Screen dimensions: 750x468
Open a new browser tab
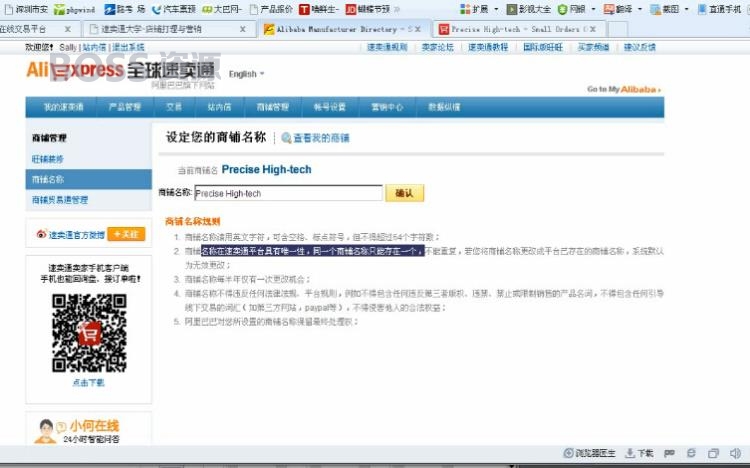point(618,29)
